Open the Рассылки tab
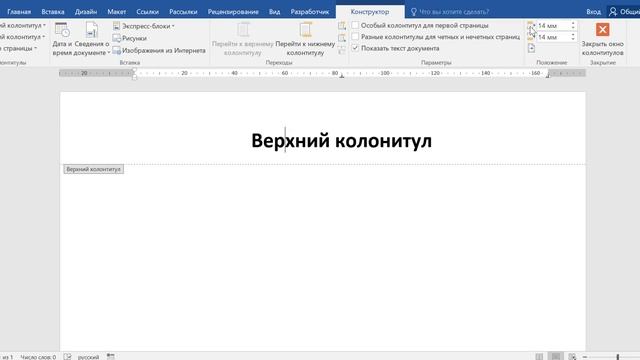The image size is (640, 360). click(183, 12)
